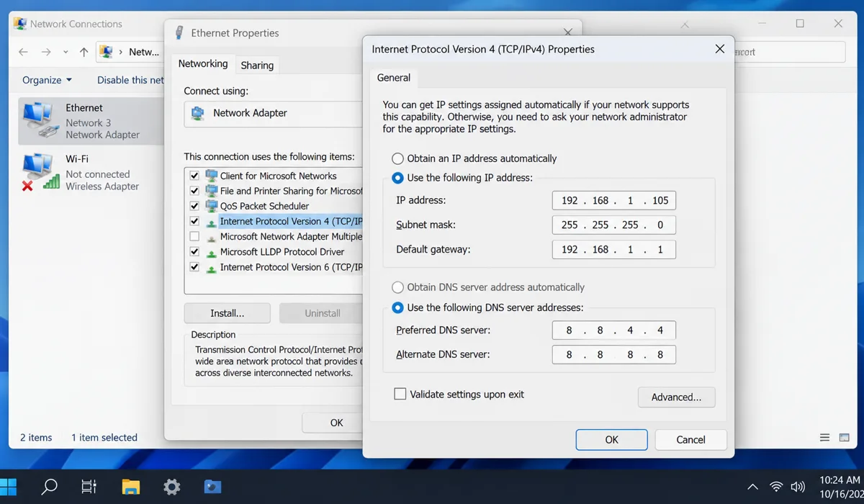The image size is (864, 504).
Task: Click the Install... button
Action: (x=227, y=313)
